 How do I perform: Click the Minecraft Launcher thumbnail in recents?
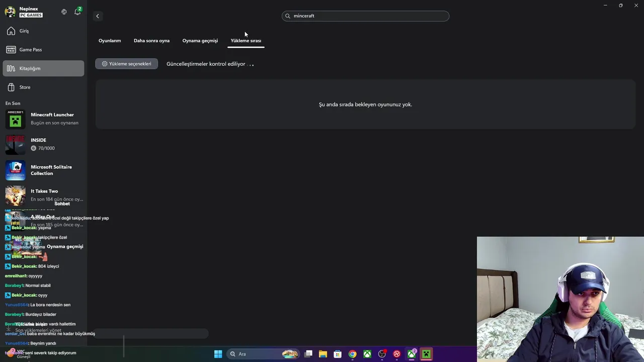point(15,119)
